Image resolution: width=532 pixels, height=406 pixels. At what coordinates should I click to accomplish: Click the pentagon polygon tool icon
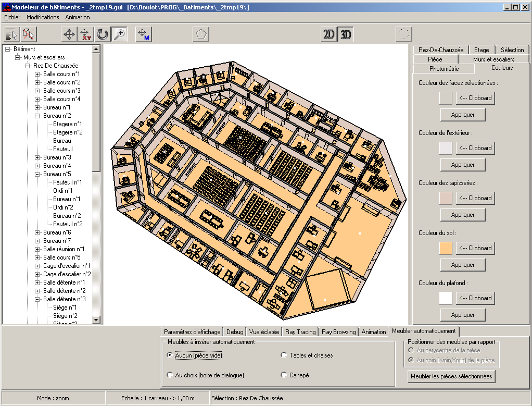tap(201, 34)
